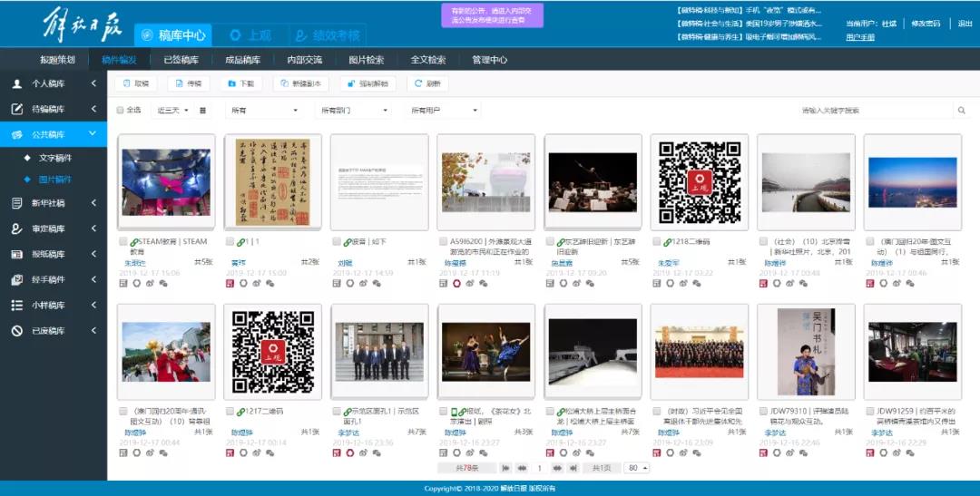Click the 个人稿库 person icon in sidebar
This screenshot has height=496, width=980.
coord(16,83)
